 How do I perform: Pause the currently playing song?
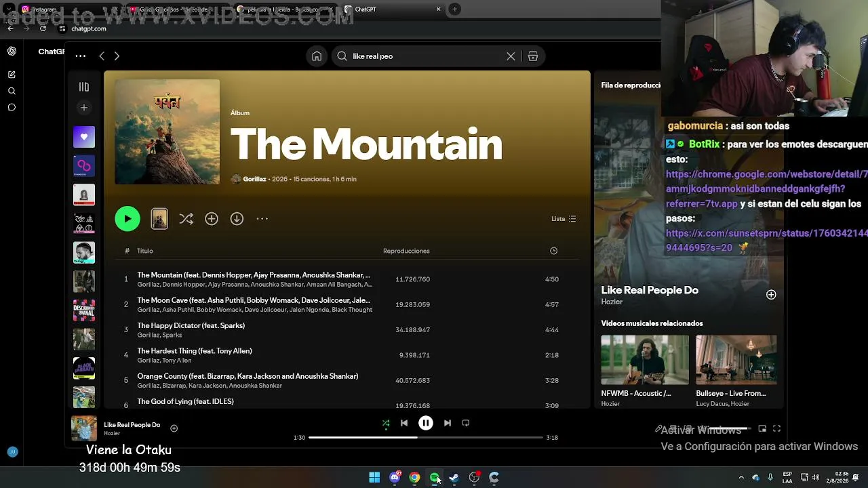coord(426,423)
